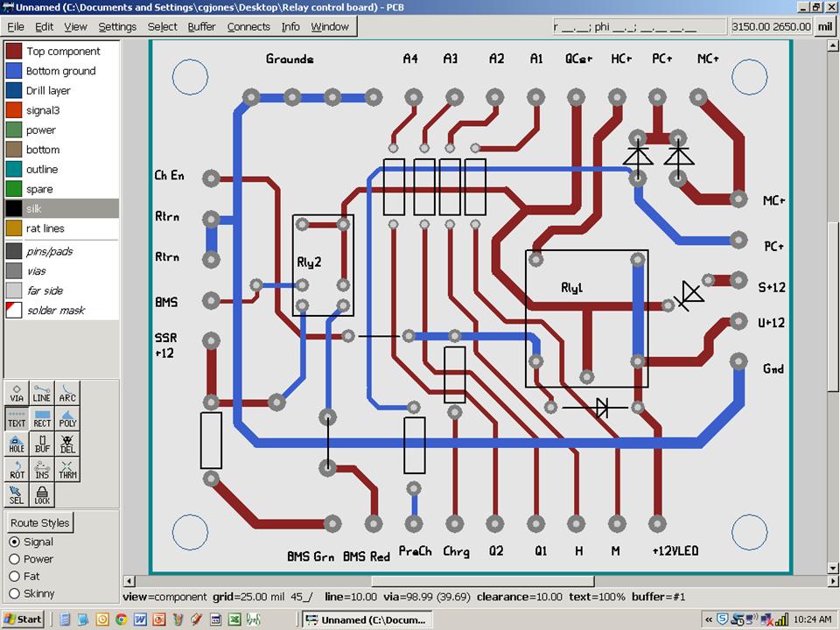Select the THRM thermal tool
Image resolution: width=840 pixels, height=630 pixels.
67,469
